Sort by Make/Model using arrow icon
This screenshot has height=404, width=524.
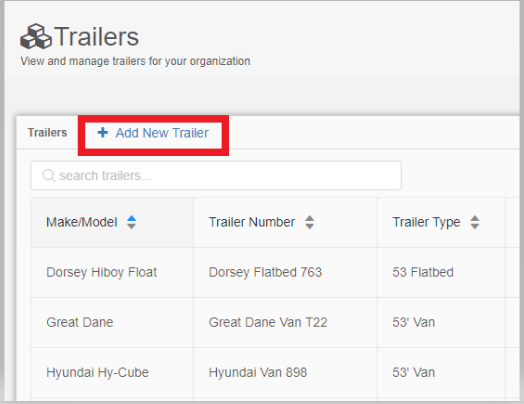coord(132,222)
